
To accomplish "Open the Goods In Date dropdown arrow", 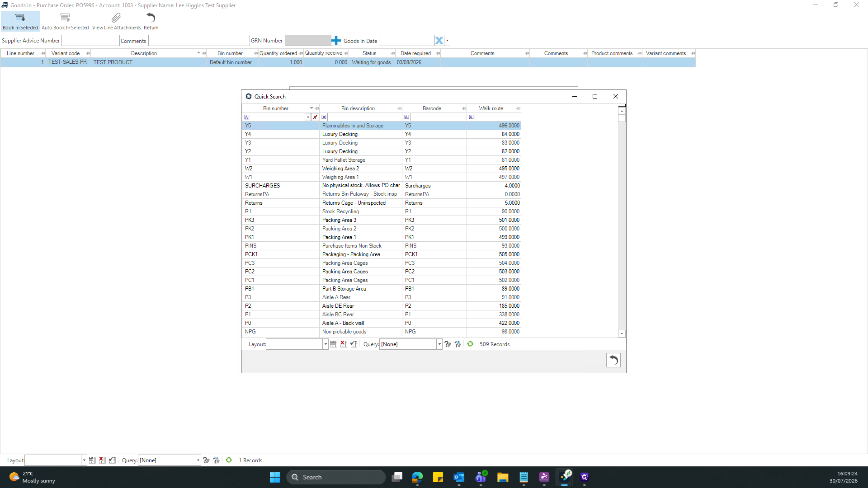I will pos(447,41).
